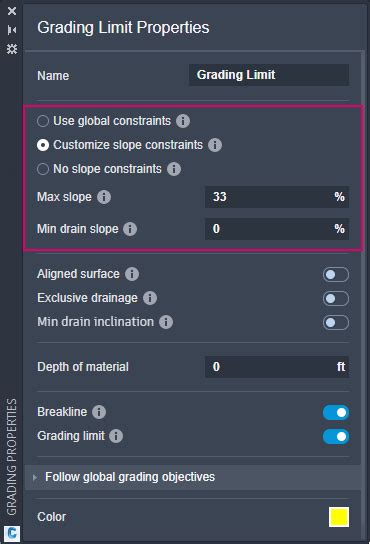Click the Max slope value field
Screen dimensions: 370x544
[x=277, y=197]
